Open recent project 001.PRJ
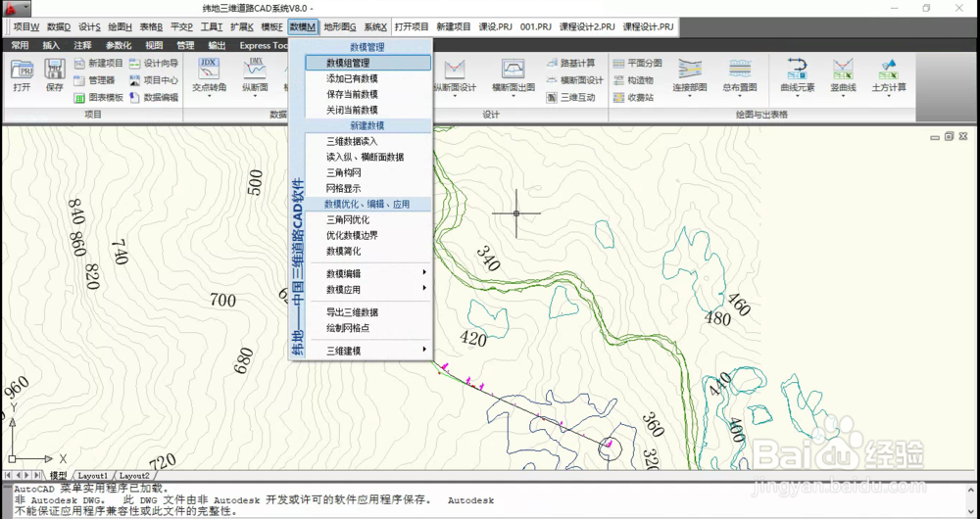Screen dimensions: 980x519 pyautogui.click(x=536, y=26)
